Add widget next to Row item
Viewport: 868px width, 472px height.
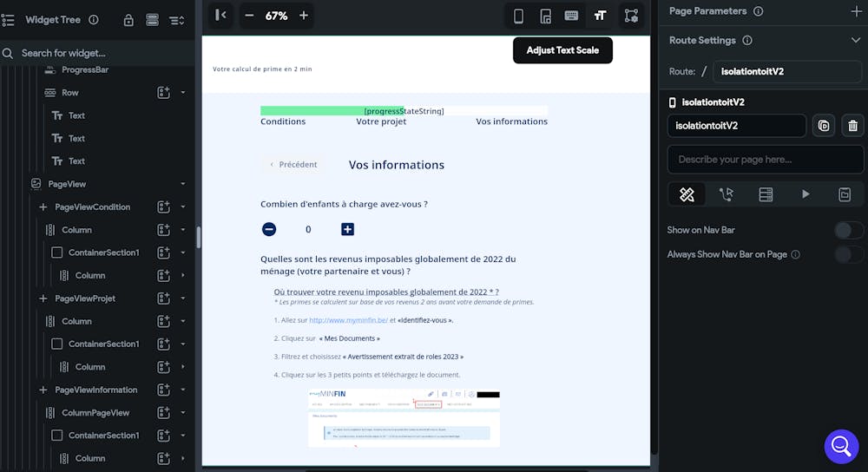(x=163, y=93)
